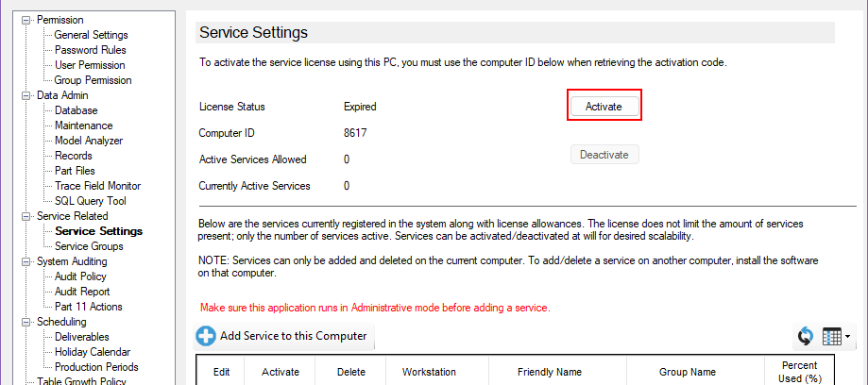
Task: Collapse the Permission tree node
Action: coord(26,20)
